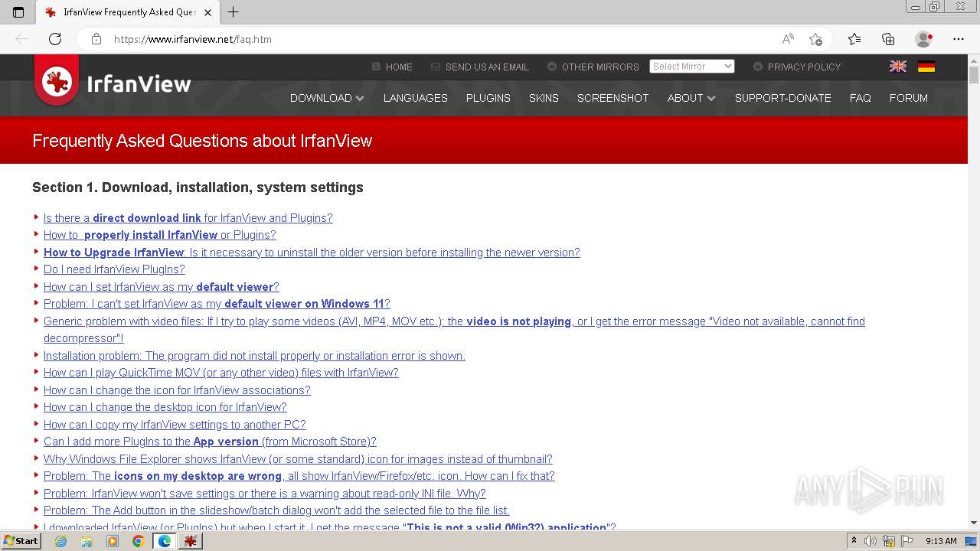Click IrfanView icon in taskbar
980x551 pixels.
tap(191, 541)
